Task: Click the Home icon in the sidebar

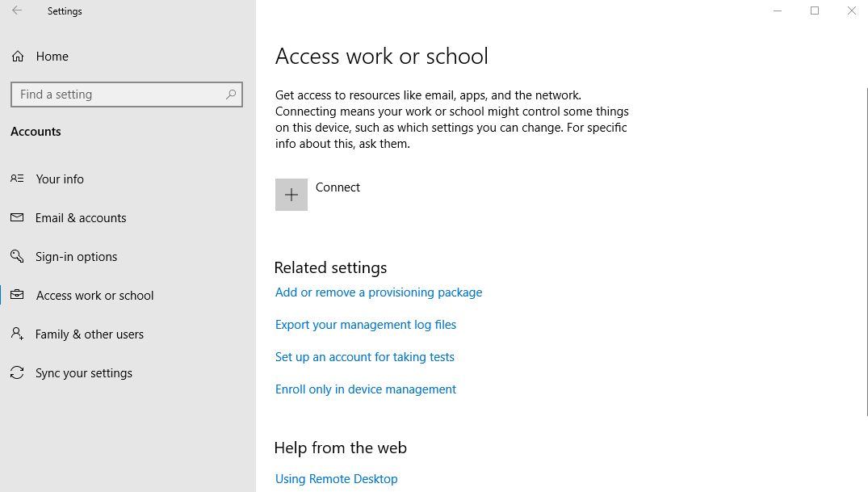Action: click(x=17, y=56)
